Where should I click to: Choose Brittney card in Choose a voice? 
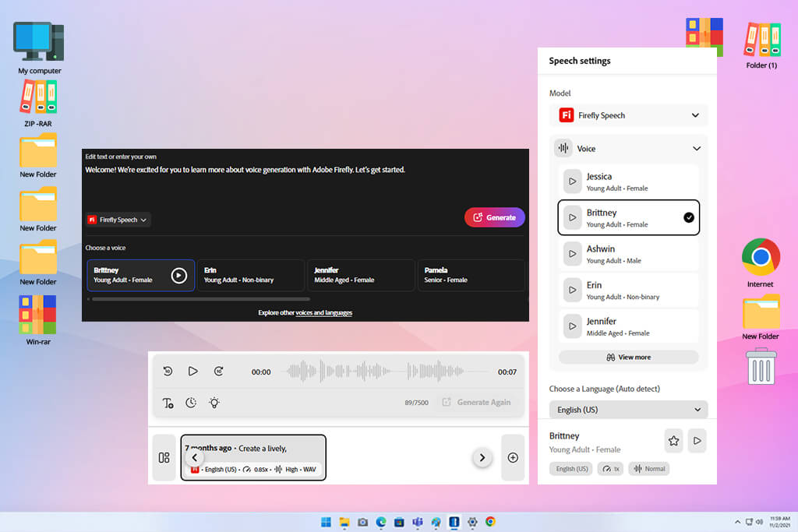(x=140, y=275)
